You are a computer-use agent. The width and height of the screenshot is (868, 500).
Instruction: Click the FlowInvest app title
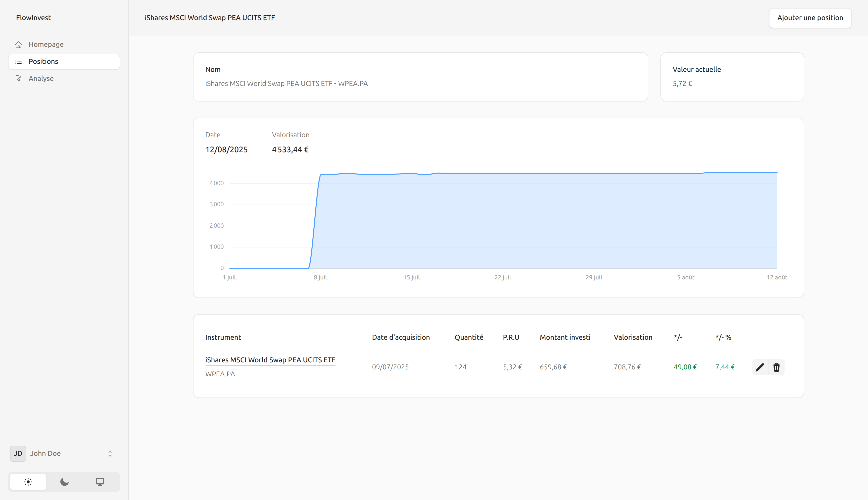coord(33,18)
